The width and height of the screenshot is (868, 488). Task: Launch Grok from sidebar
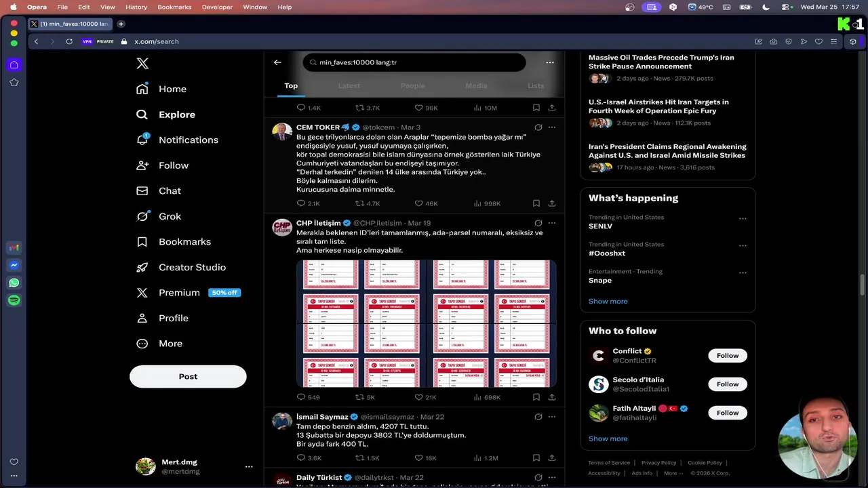(159, 216)
